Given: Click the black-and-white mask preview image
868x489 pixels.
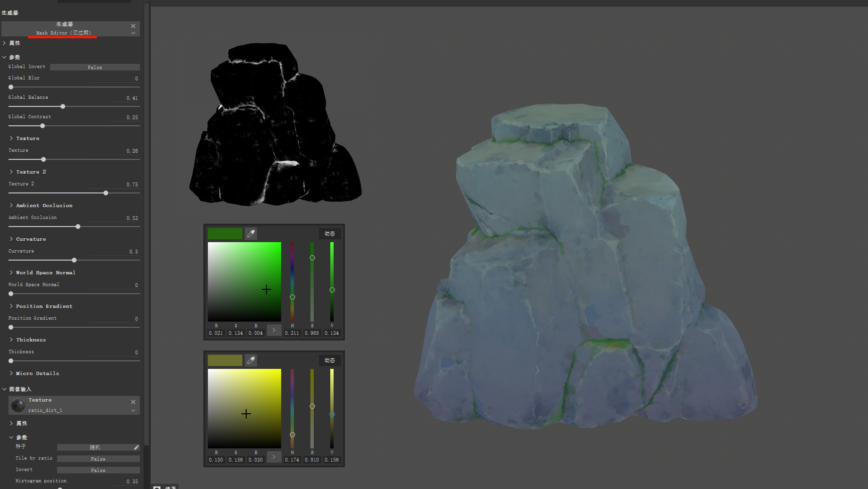Looking at the screenshot, I should (x=275, y=124).
